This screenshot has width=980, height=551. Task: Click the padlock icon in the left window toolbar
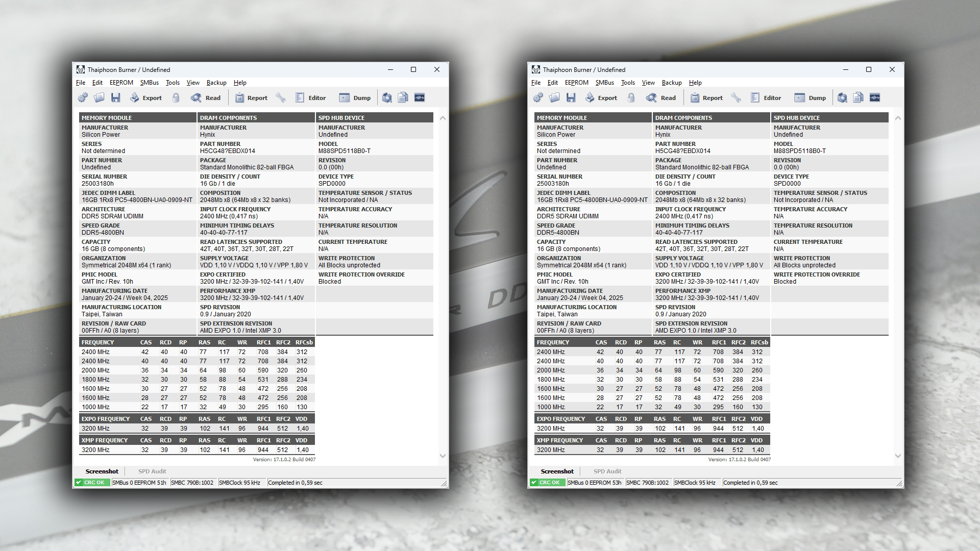coord(176,97)
